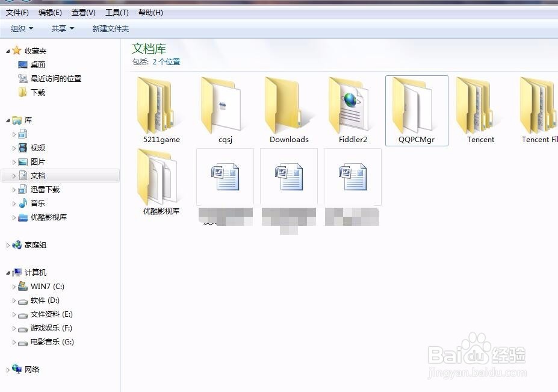The image size is (558, 392).
Task: Click the 2 个位置 link
Action: 166,61
